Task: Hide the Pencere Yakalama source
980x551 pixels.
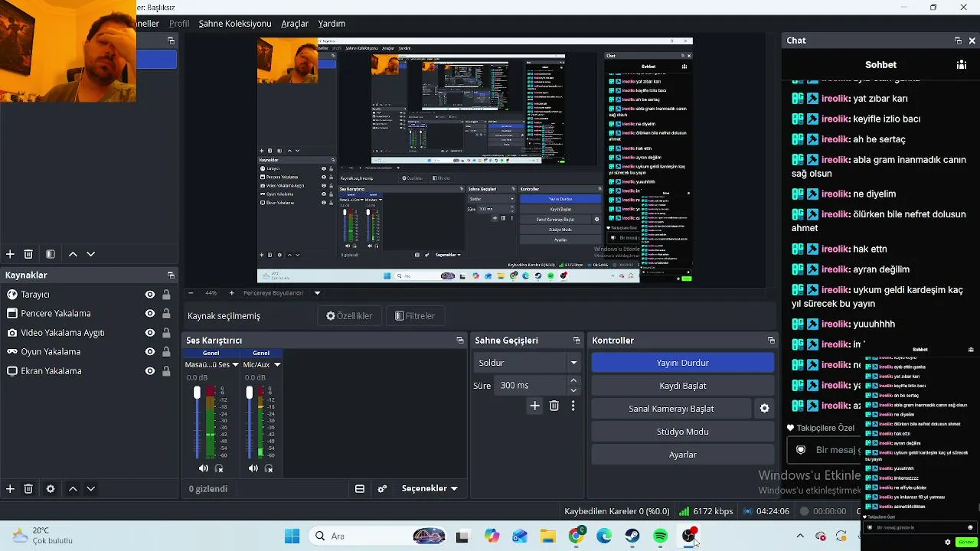Action: click(150, 314)
